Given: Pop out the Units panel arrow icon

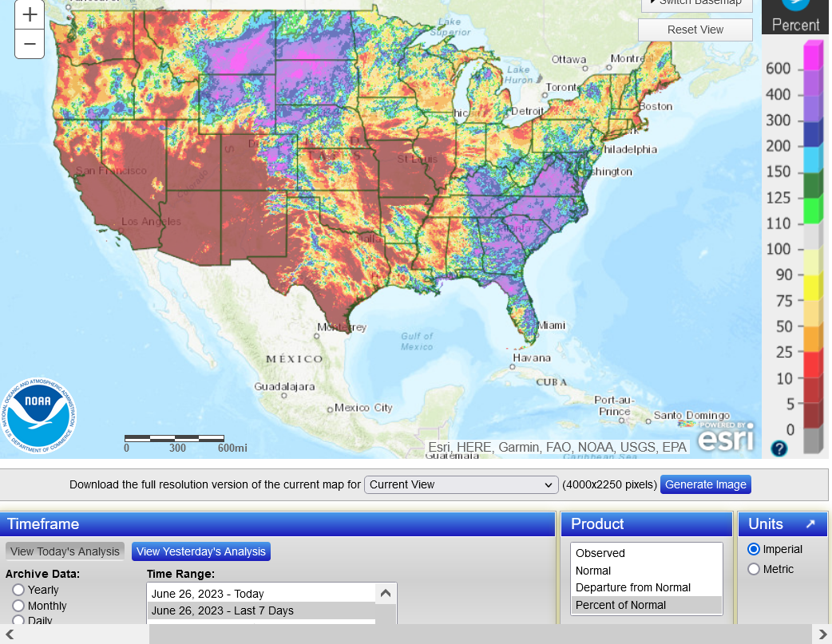Looking at the screenshot, I should click(810, 524).
